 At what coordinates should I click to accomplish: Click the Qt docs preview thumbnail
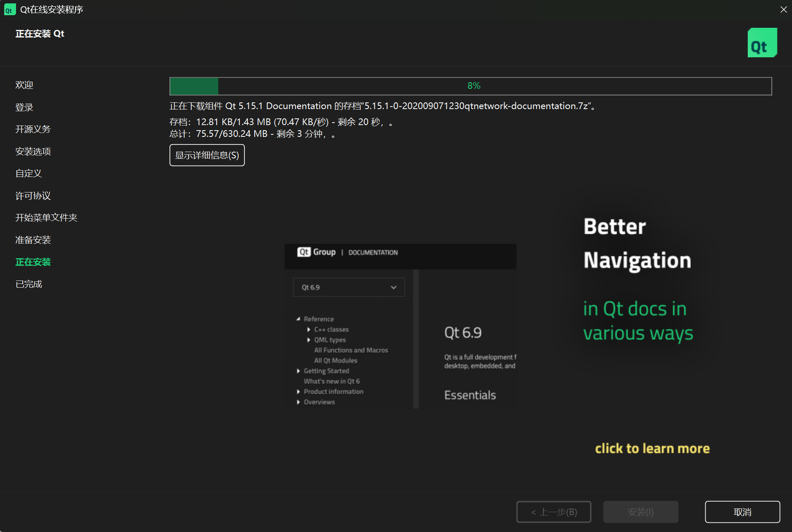coord(400,326)
